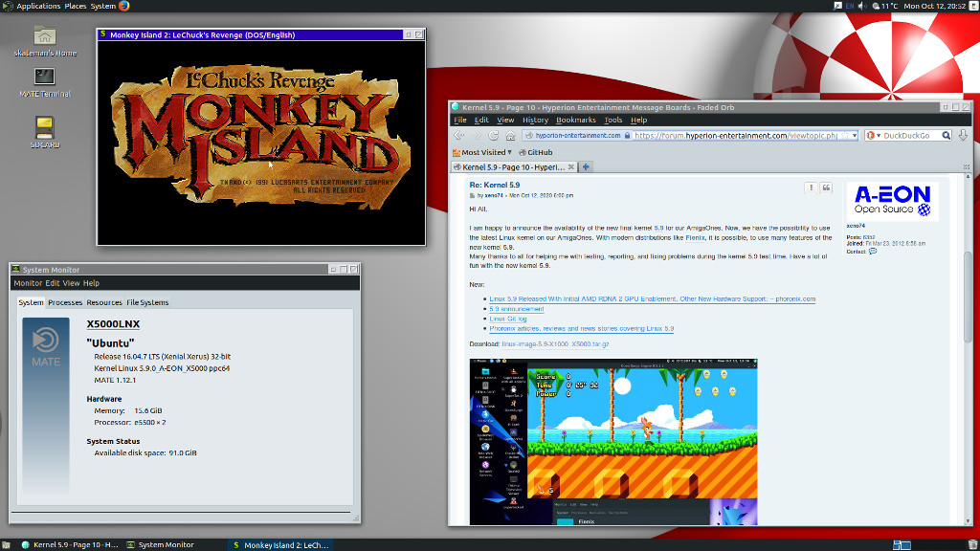Click the A-EON Open Source avatar image
Screen dimensions: 980x551
(892, 201)
